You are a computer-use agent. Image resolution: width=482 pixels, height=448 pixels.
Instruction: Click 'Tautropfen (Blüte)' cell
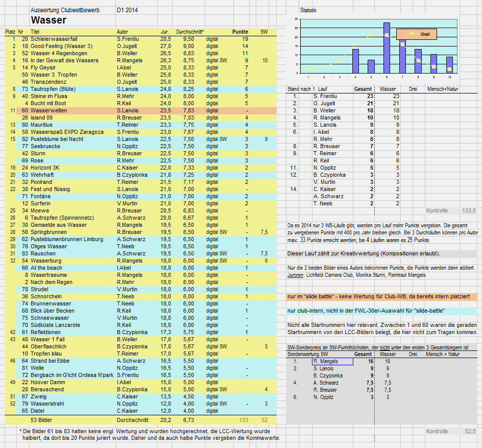(x=53, y=89)
